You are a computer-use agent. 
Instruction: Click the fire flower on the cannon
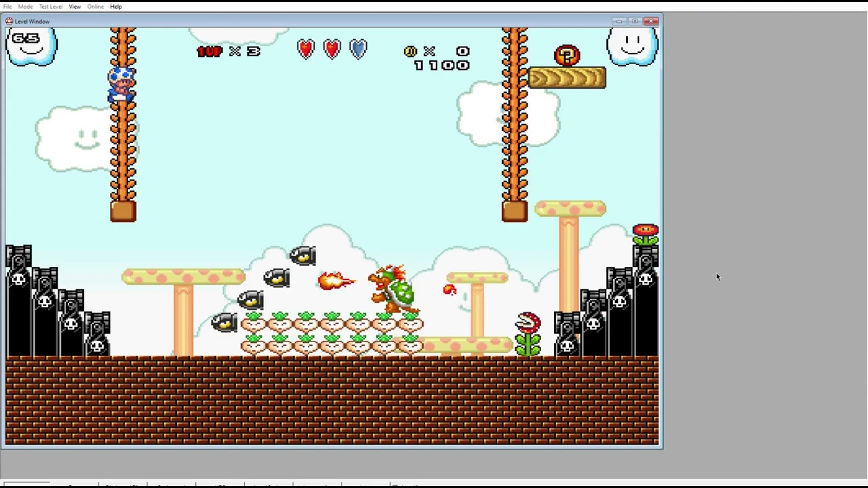tap(645, 235)
